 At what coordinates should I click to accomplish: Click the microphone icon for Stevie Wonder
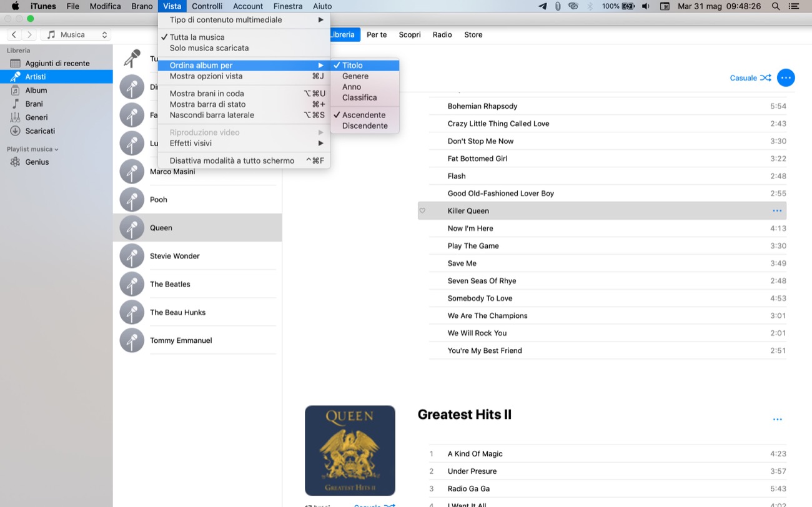coord(132,256)
